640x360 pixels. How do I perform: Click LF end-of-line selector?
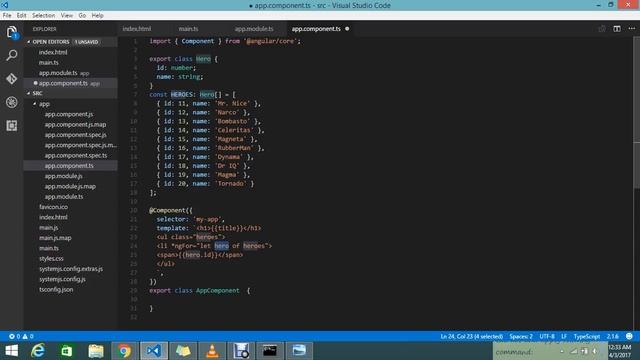point(564,336)
